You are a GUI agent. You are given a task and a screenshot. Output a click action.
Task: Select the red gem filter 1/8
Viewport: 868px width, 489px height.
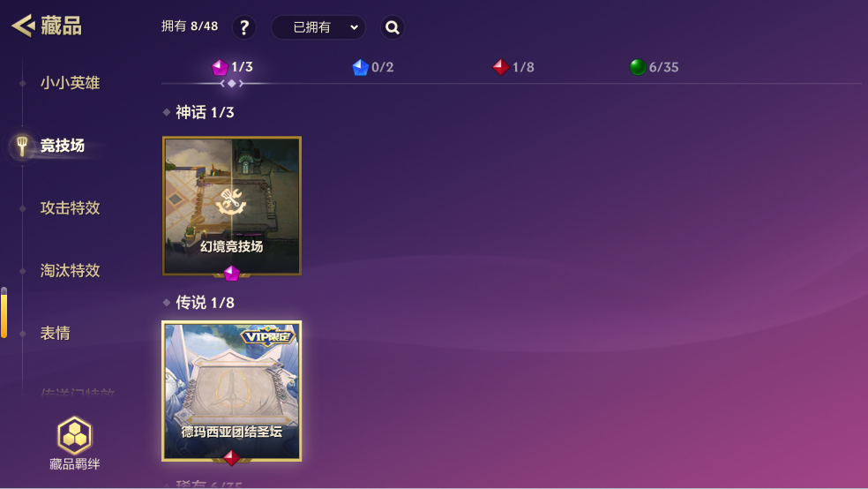513,67
